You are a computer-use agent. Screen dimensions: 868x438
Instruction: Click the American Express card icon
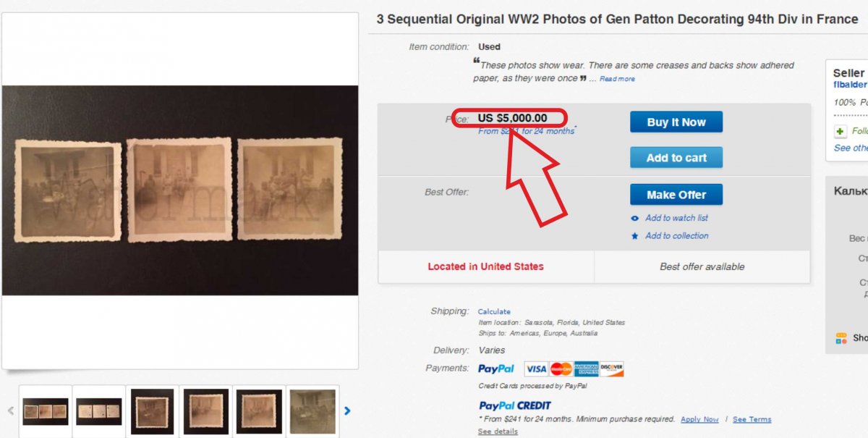[x=586, y=368]
